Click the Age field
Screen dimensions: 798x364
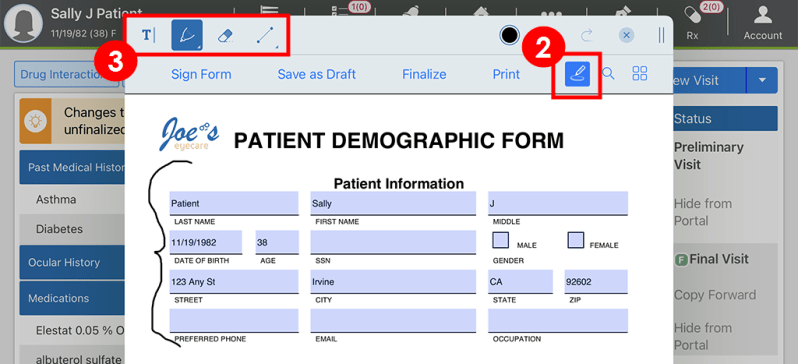(277, 242)
